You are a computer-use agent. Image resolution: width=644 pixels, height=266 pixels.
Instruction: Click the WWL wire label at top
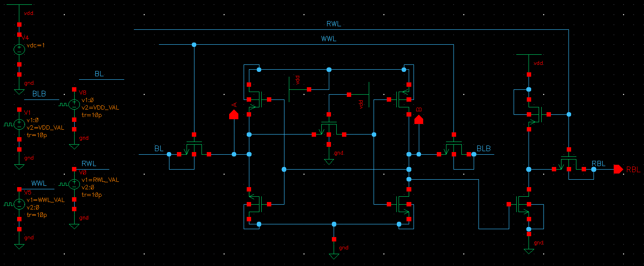coord(328,39)
